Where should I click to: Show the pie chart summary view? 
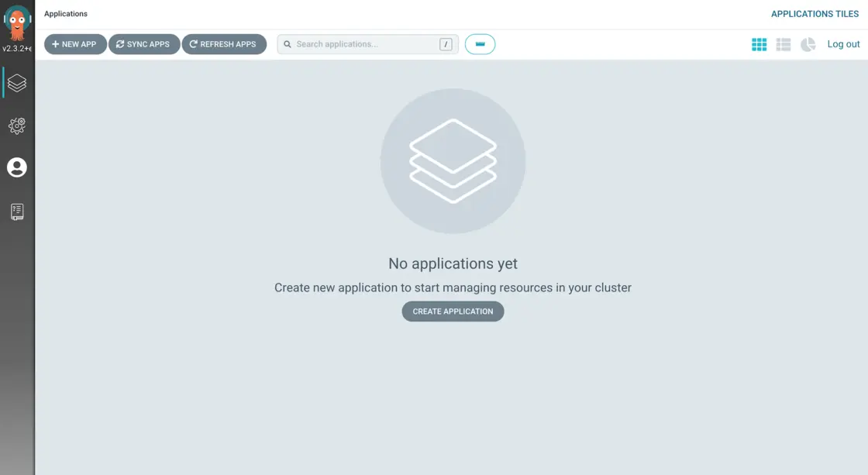click(x=808, y=45)
